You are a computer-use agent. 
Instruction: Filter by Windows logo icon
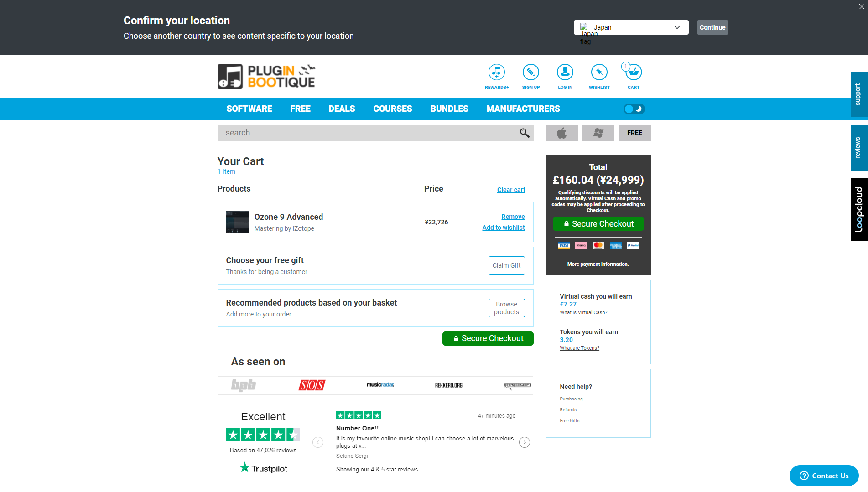click(598, 133)
